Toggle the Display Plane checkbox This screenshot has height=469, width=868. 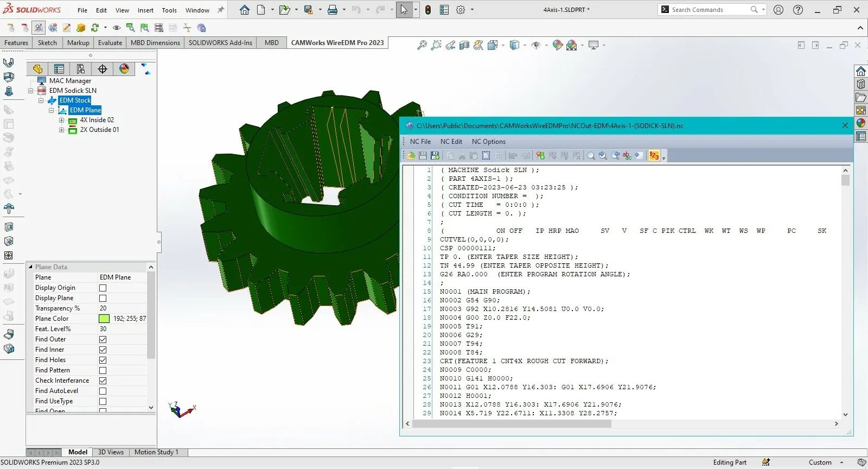[103, 299]
